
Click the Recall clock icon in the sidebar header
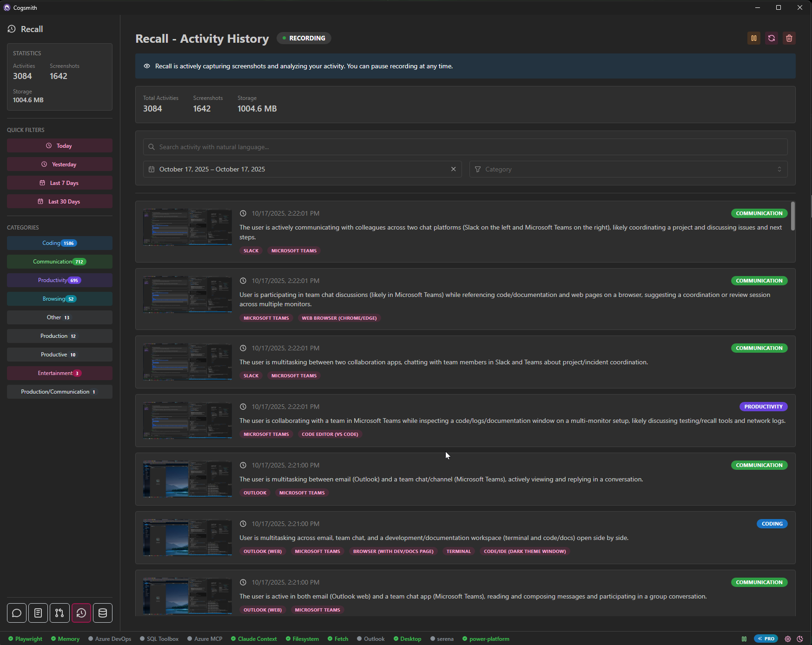coord(12,29)
